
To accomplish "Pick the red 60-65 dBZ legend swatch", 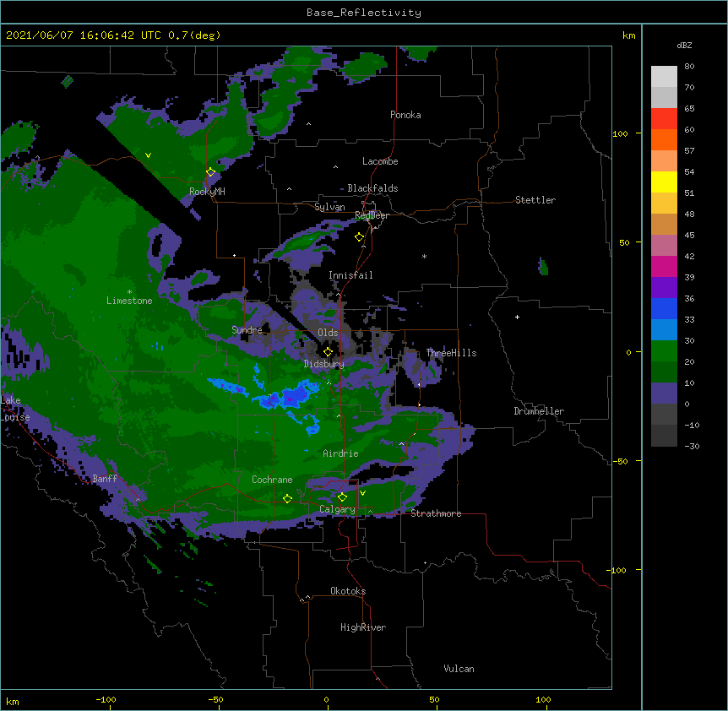I will [x=664, y=118].
